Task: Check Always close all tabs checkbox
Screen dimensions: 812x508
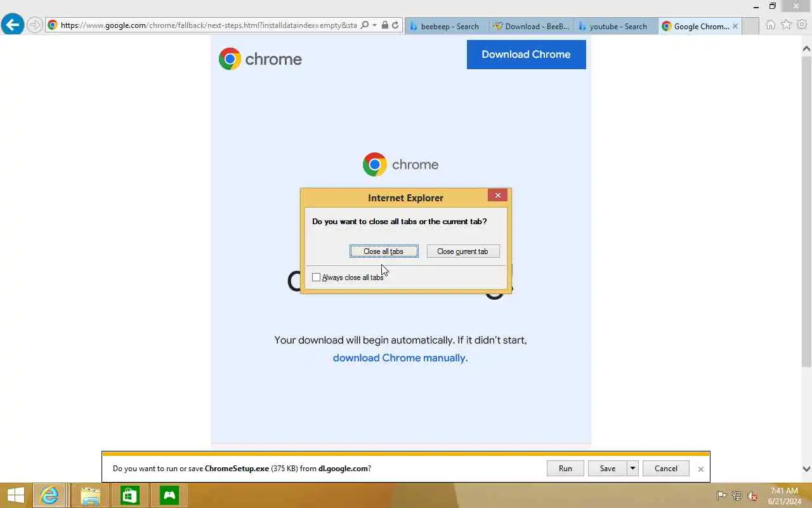Action: [x=316, y=277]
